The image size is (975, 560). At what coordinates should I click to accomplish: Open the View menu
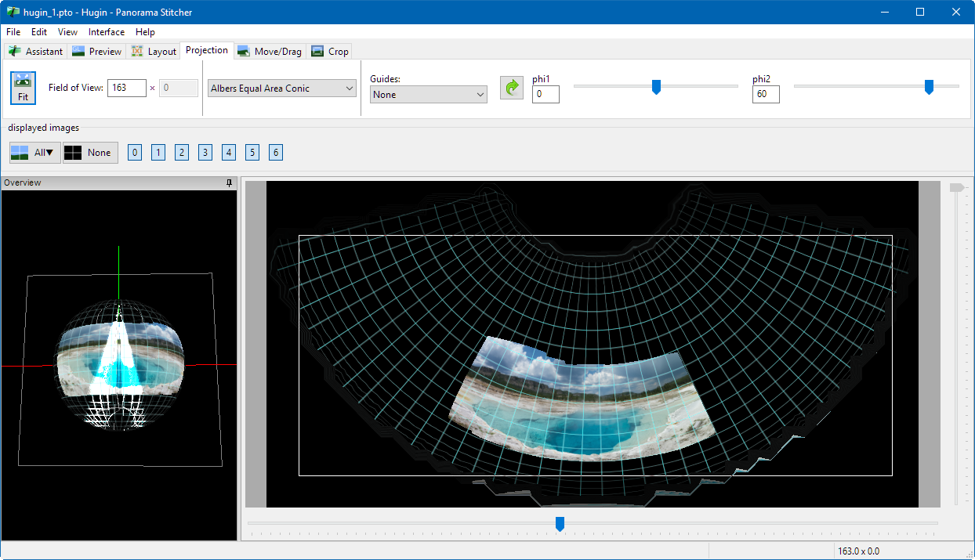point(68,32)
